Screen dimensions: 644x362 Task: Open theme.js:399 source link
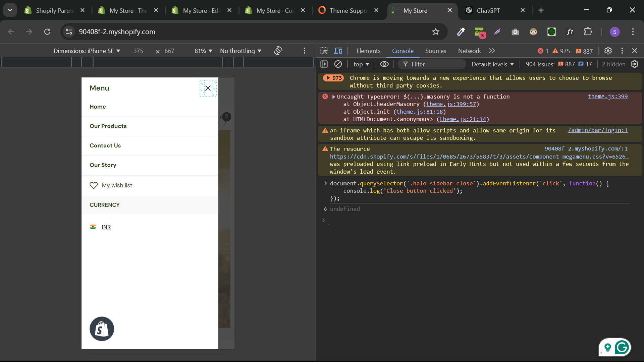(x=607, y=97)
